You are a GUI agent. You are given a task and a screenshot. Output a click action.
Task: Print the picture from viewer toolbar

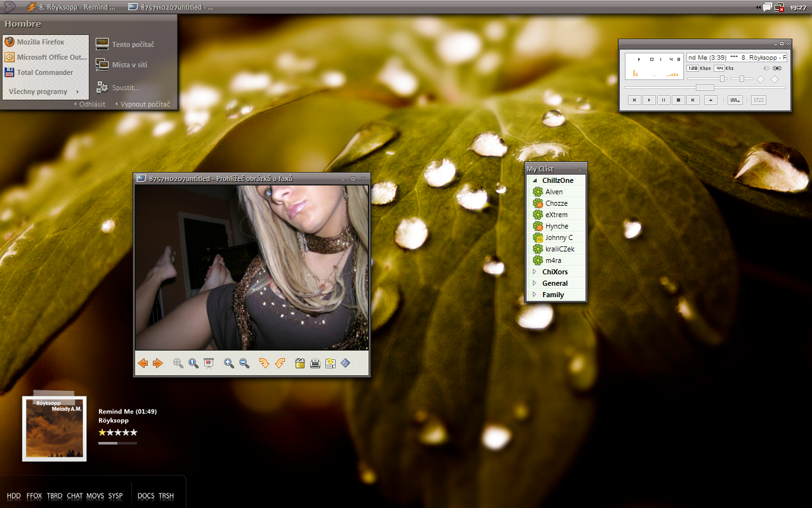coord(315,363)
